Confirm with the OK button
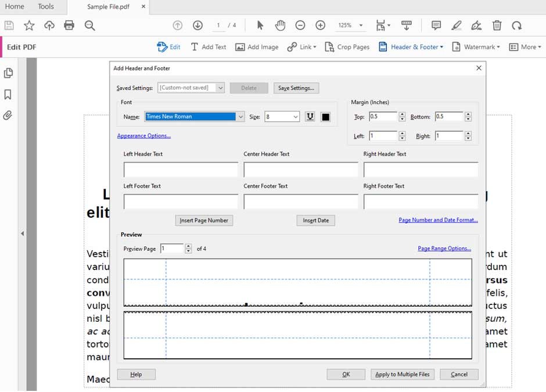This screenshot has width=546, height=392. tap(346, 374)
